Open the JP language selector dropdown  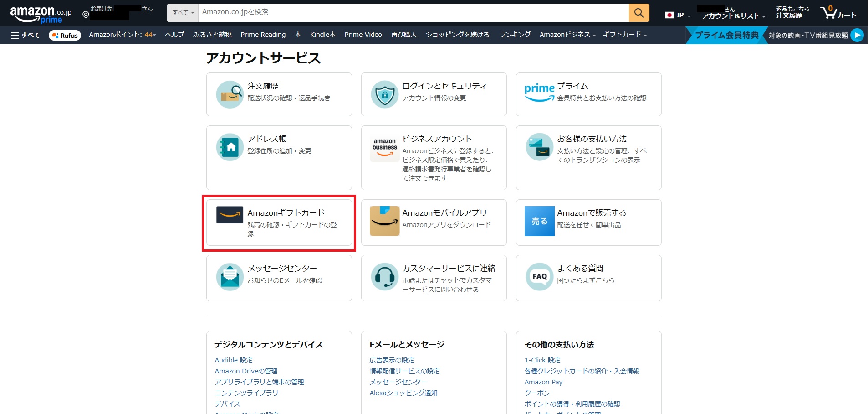pos(678,15)
